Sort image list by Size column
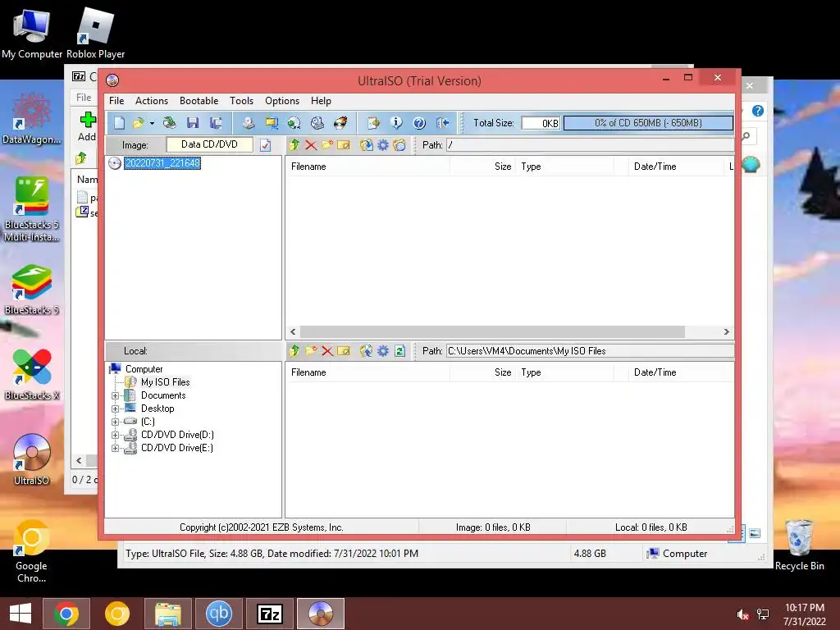The width and height of the screenshot is (840, 630). 482,167
